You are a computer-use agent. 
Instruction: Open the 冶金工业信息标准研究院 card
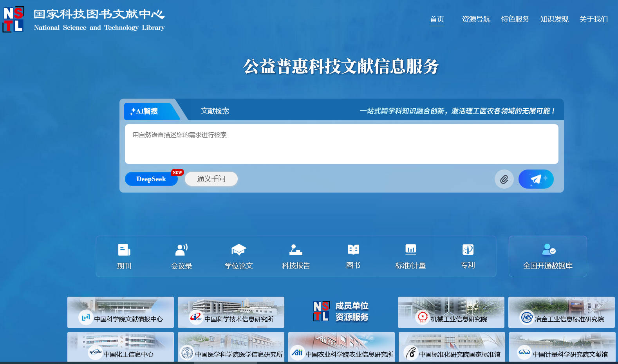[562, 312]
